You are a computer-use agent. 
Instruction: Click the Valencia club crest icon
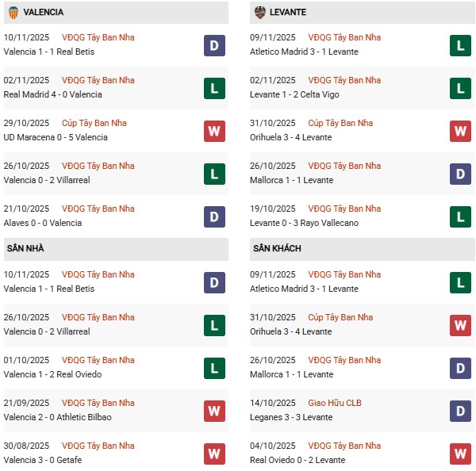click(x=13, y=13)
